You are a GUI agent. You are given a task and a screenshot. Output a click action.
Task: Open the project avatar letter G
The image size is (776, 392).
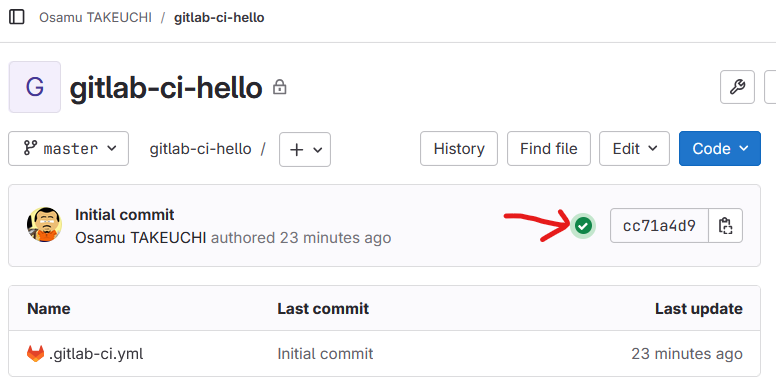click(x=35, y=87)
